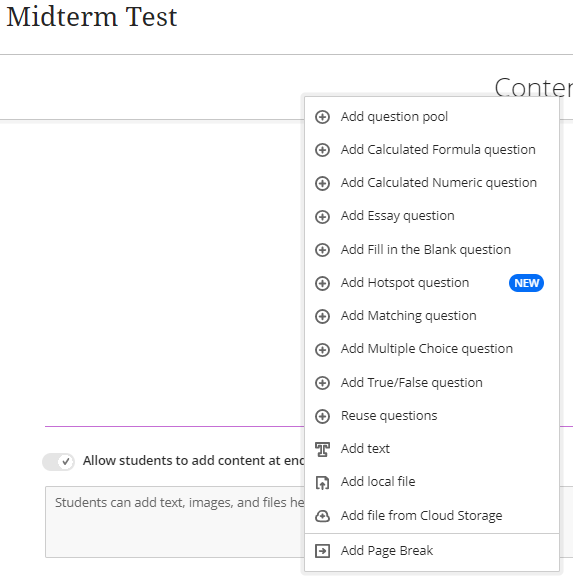The height and width of the screenshot is (582, 573).
Task: Choose Add Matching question
Action: 432,316
